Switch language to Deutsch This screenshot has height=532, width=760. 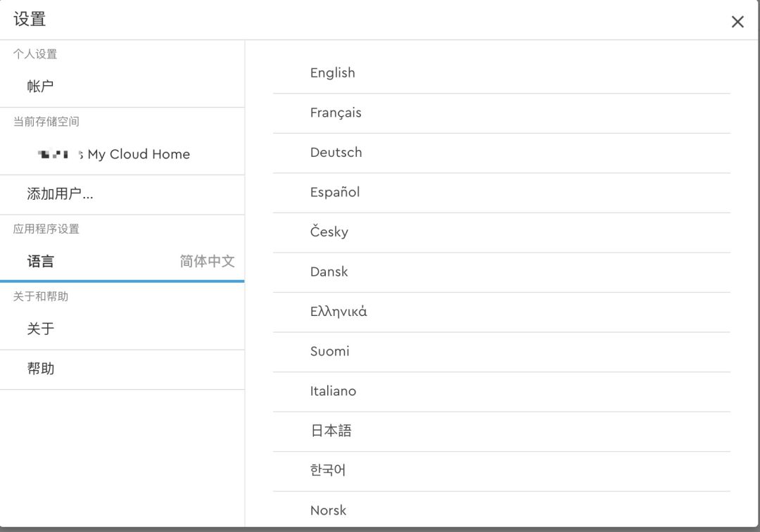click(x=336, y=153)
